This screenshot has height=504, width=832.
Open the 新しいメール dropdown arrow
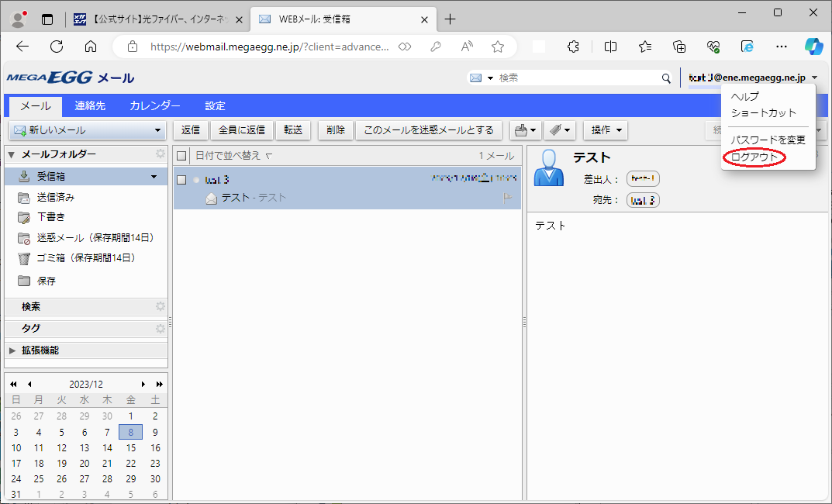coord(158,130)
